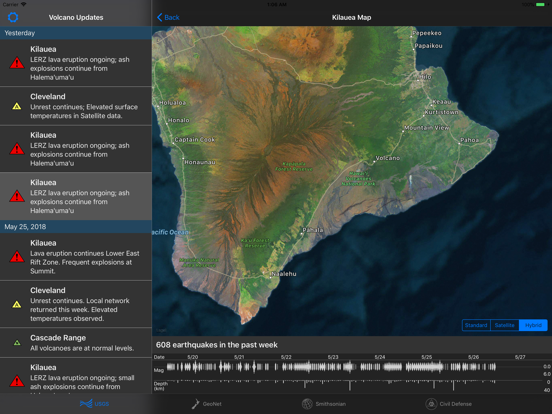552x414 pixels.
Task: Choose the Standard map type
Action: [x=476, y=325]
